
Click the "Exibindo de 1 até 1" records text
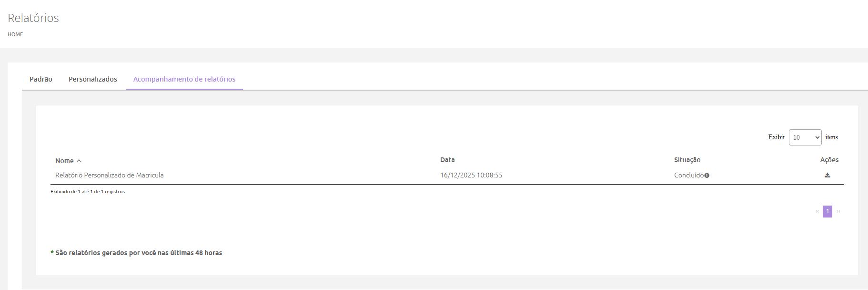point(88,192)
